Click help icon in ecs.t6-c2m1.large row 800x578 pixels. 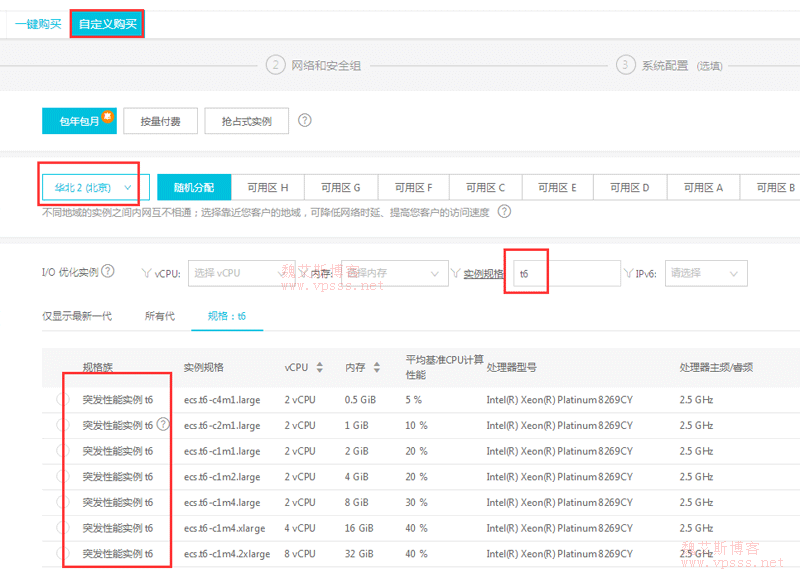click(163, 425)
